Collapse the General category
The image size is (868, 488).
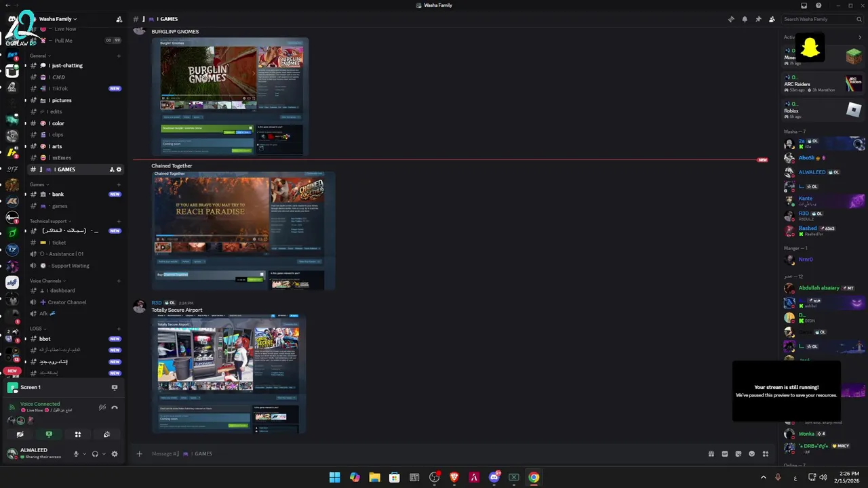39,56
